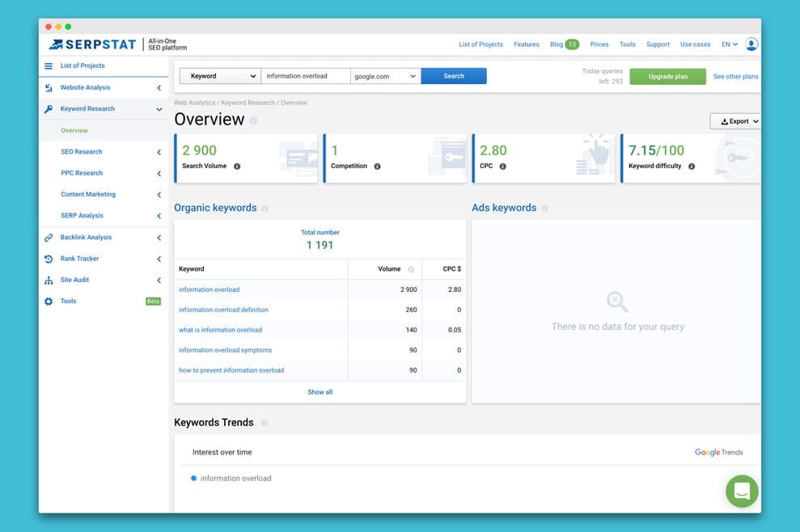Click the info icon beside Keywords Trends

click(264, 423)
